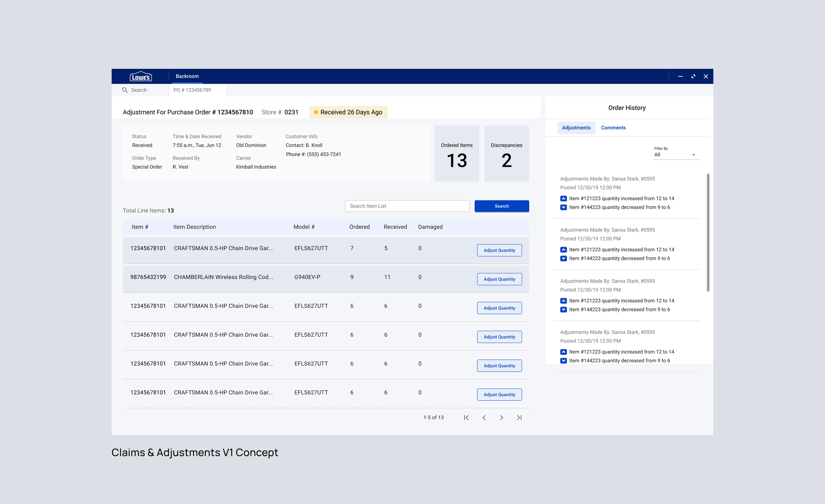Click the Filter By dropdown arrow
This screenshot has width=825, height=504.
pos(693,155)
